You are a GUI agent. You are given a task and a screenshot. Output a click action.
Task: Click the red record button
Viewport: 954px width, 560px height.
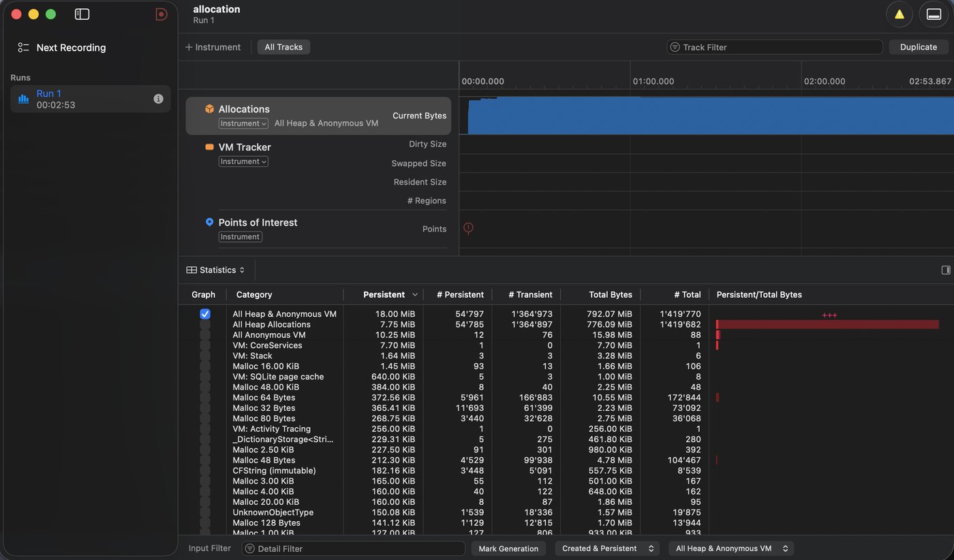(161, 14)
